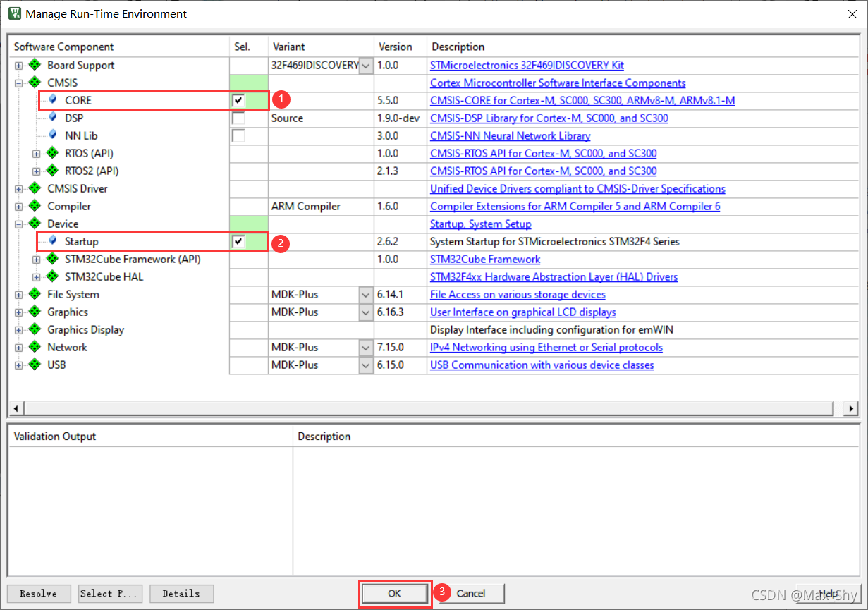Click the Sel. column header

[249, 47]
